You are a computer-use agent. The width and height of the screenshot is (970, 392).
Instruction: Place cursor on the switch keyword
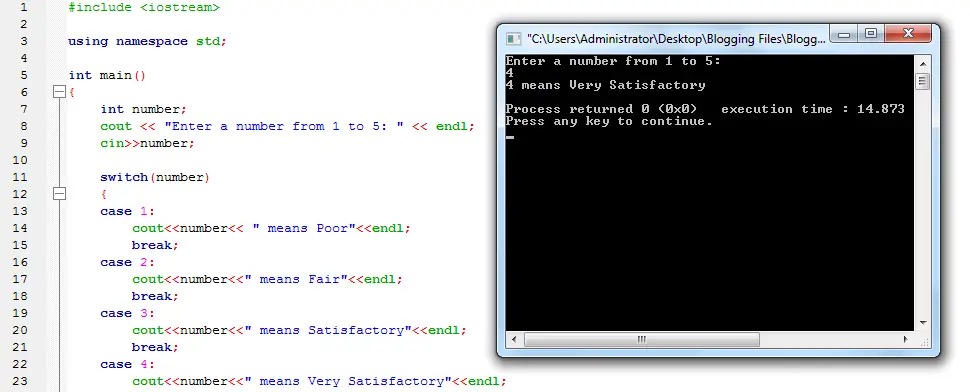pos(124,177)
